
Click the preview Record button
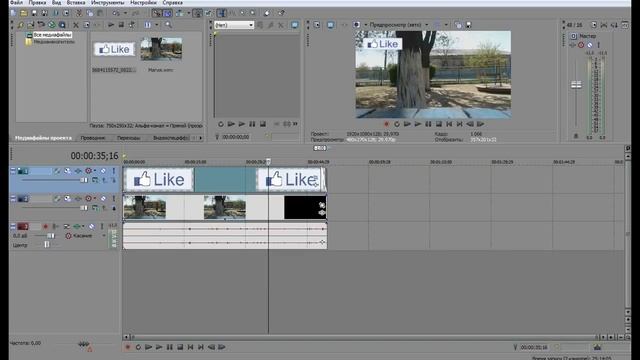(x=386, y=124)
